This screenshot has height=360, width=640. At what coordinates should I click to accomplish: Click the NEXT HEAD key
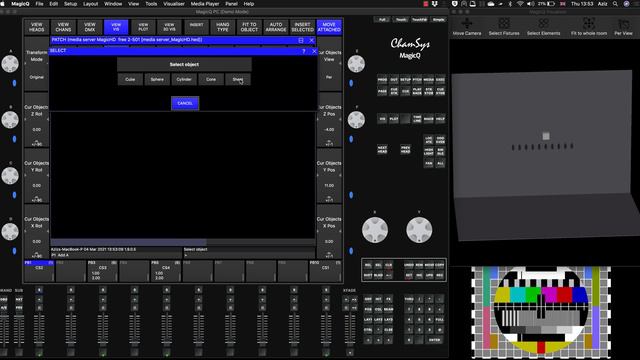pyautogui.click(x=382, y=149)
